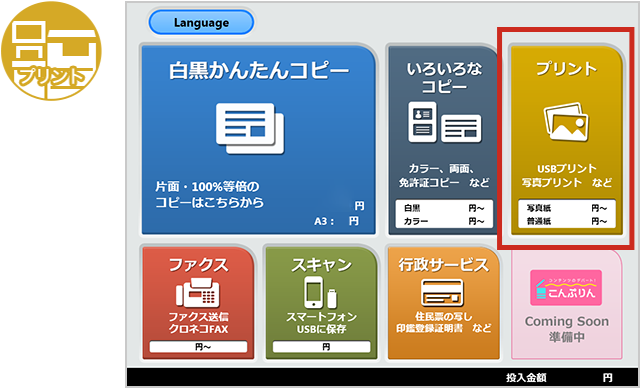Tap the ファクス送信 クロネコFAX label
This screenshot has height=390, width=640.
coord(198,323)
